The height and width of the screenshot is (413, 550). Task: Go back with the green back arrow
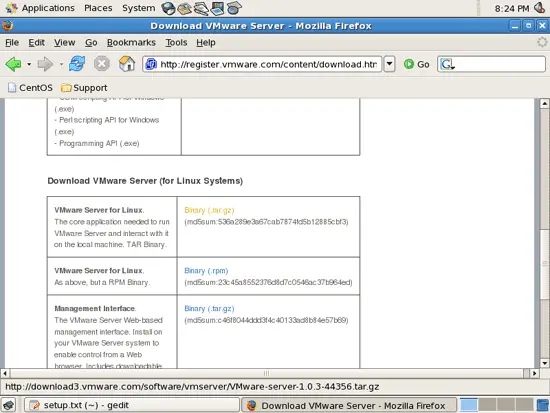point(13,64)
